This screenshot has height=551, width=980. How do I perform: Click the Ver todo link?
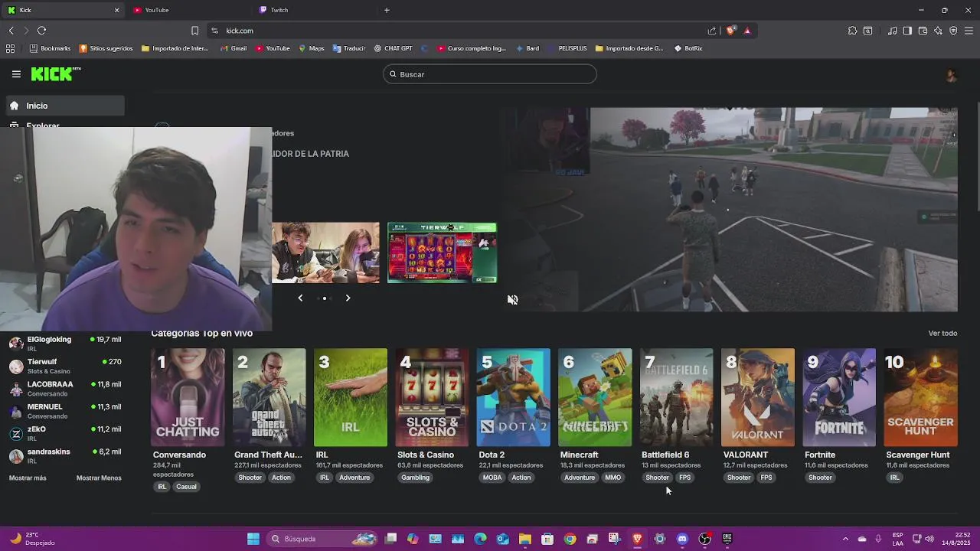pyautogui.click(x=942, y=334)
